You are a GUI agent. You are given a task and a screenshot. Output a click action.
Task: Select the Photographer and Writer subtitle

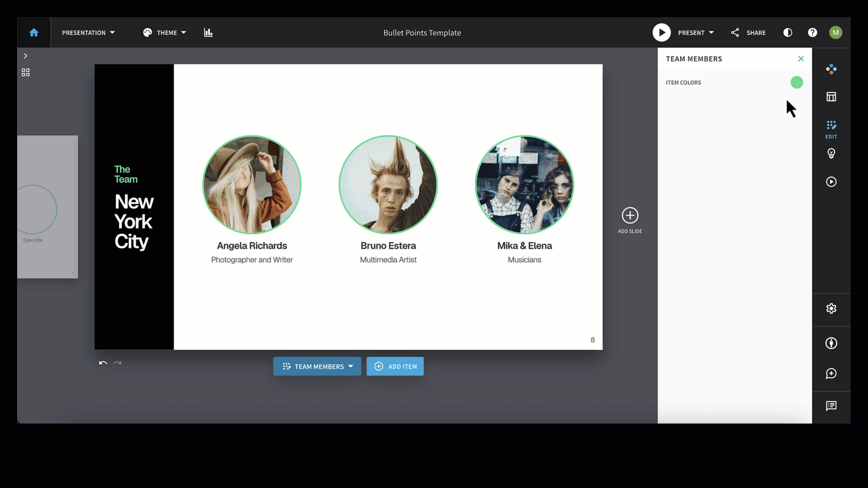(x=252, y=260)
